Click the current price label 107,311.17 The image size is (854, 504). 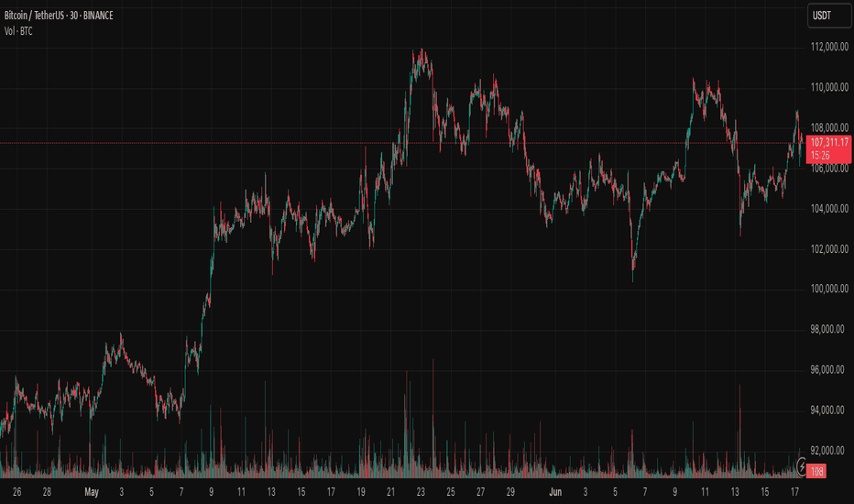pyautogui.click(x=829, y=142)
